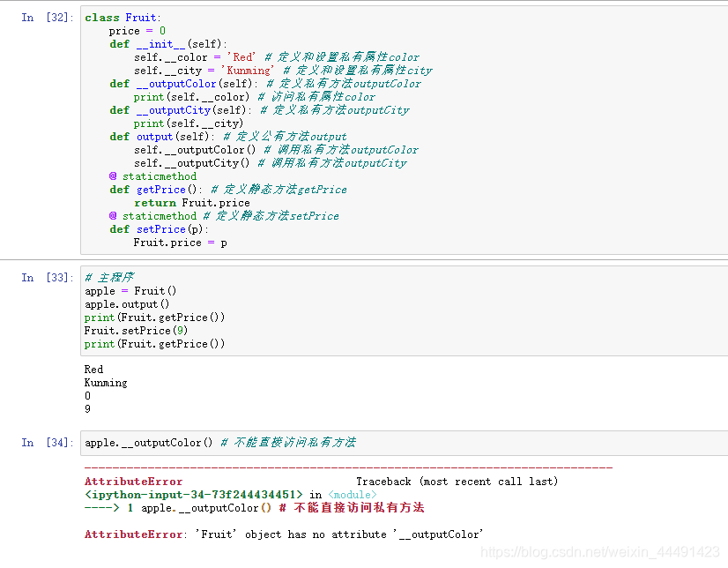Screen dimensions: 728x568
Task: Click the 'return Fruit.price' line
Action: click(192, 203)
